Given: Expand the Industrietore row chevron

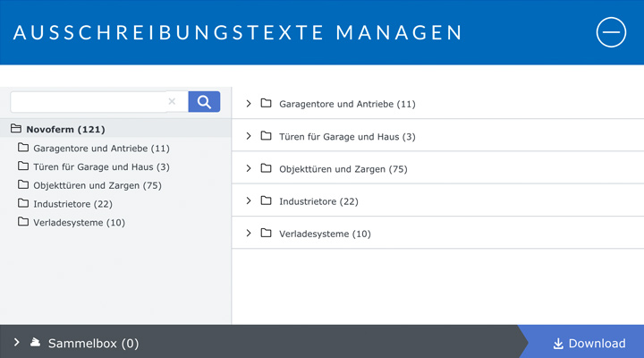Looking at the screenshot, I should [x=249, y=200].
